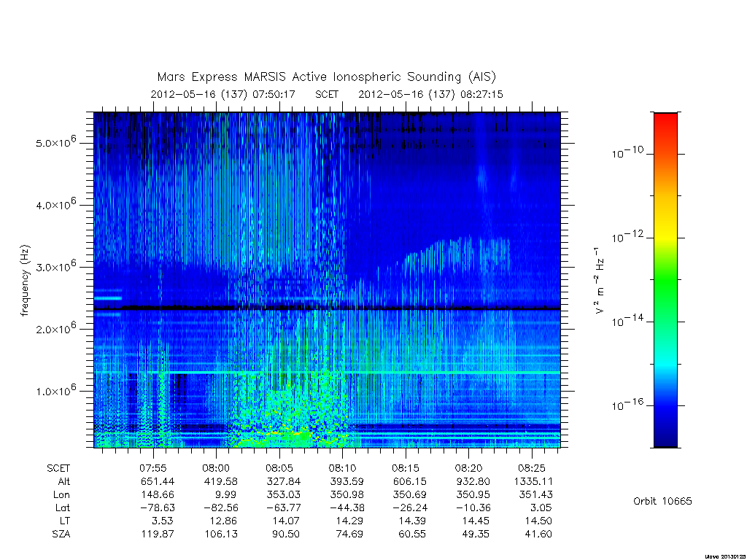Click the '08:05' time tick label
The height and width of the screenshot is (560, 747).
(x=279, y=469)
